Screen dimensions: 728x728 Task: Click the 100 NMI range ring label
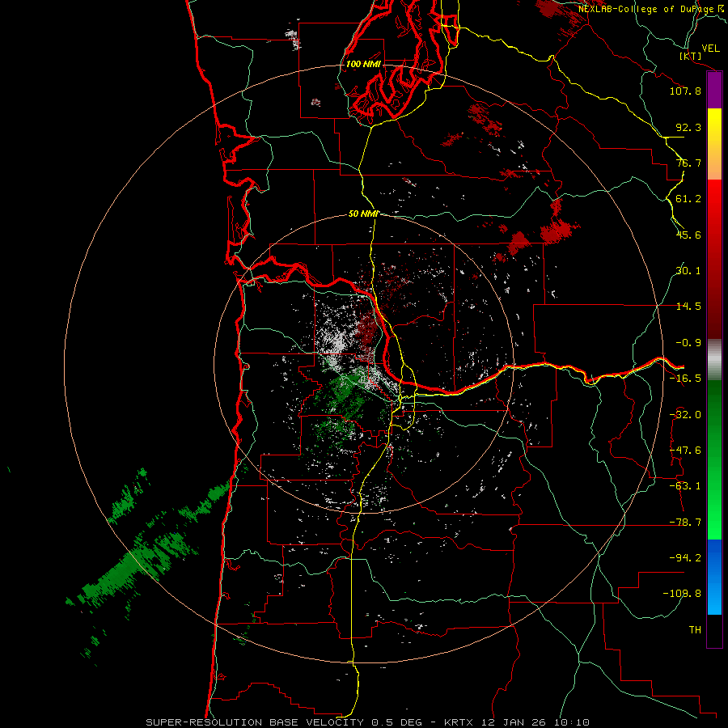click(363, 64)
